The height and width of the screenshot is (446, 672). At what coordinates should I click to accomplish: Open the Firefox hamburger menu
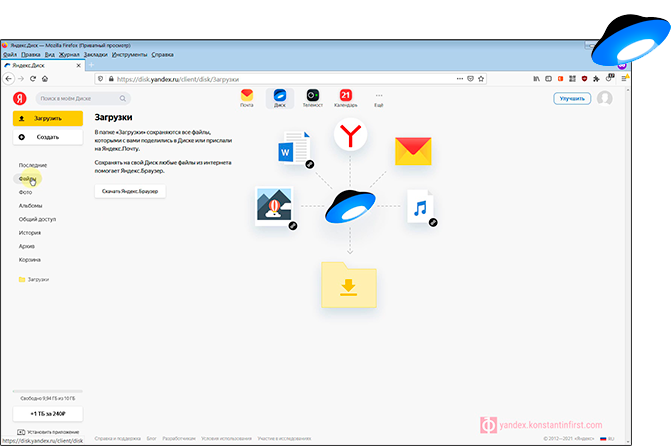click(x=624, y=79)
